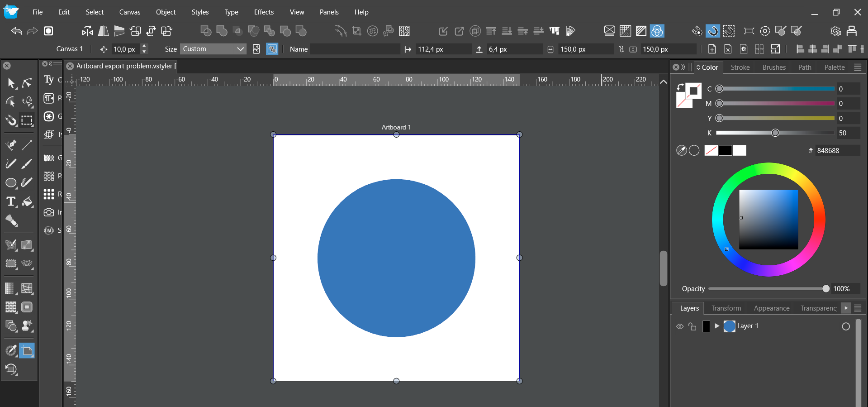
Task: Hide Layer 1 with eye icon
Action: point(679,326)
